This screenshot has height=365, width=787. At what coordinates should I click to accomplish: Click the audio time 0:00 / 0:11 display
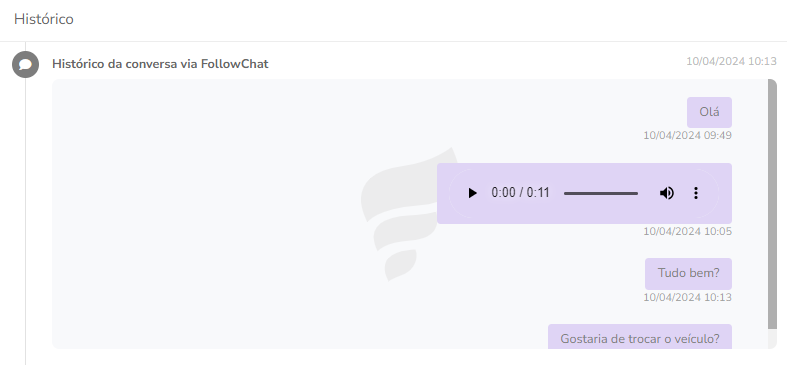(x=520, y=193)
